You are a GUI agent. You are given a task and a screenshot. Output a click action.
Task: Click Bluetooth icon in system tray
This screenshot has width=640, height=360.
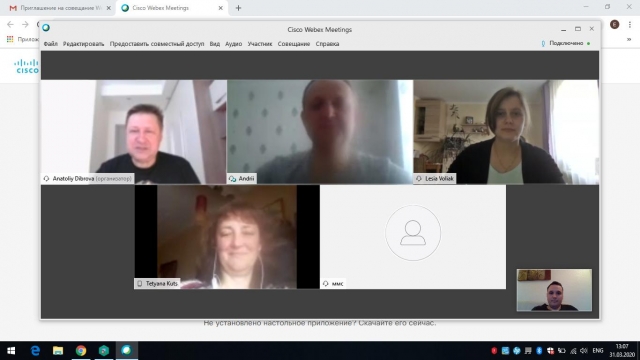coord(539,351)
